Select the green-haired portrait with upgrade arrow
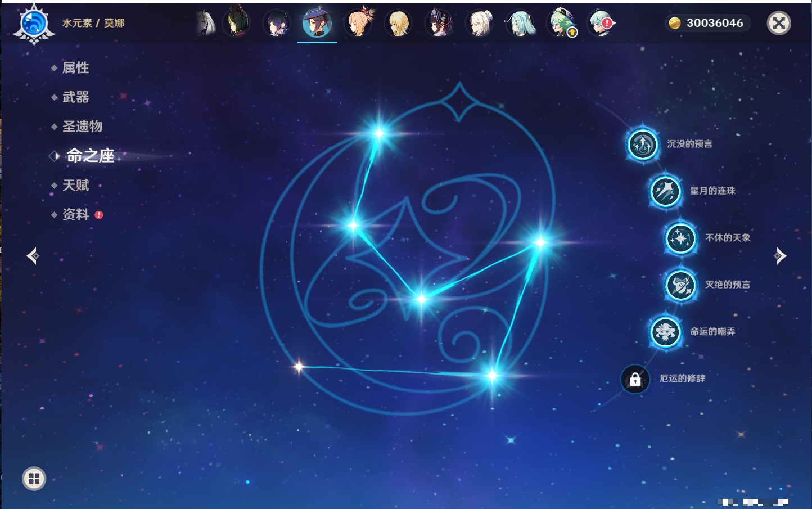The width and height of the screenshot is (812, 509). [x=562, y=23]
